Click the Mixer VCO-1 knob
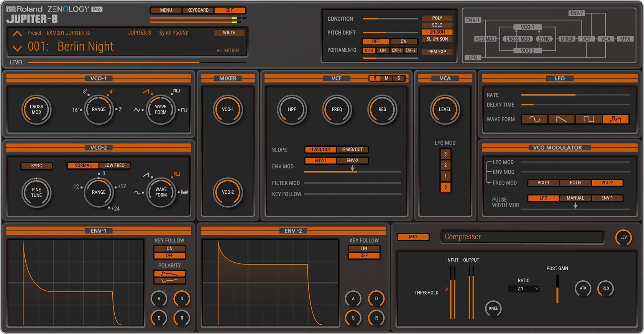Image resolution: width=644 pixels, height=334 pixels. click(x=228, y=110)
